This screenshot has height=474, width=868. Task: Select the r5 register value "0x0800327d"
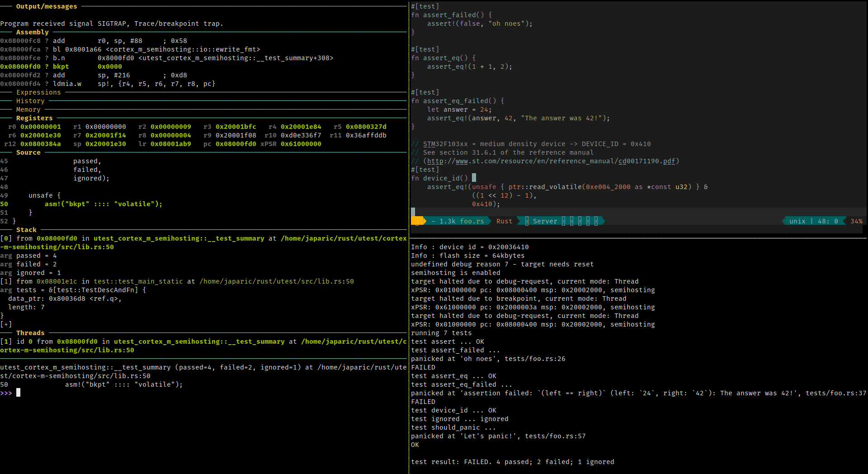click(366, 127)
